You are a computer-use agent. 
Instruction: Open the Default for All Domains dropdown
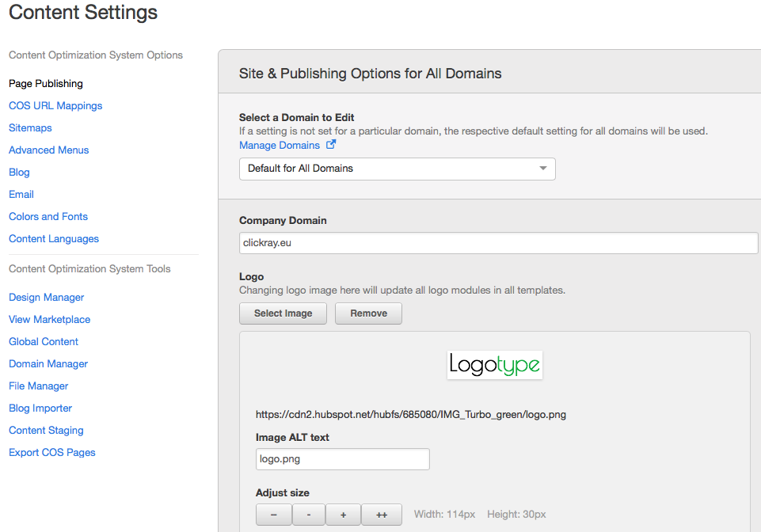tap(397, 169)
